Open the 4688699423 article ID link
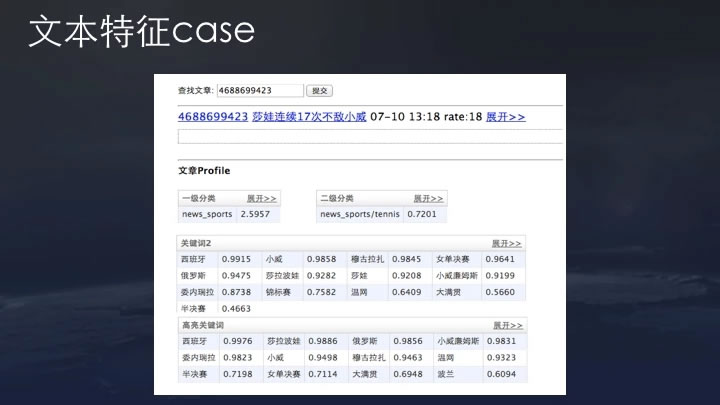Image resolution: width=720 pixels, height=405 pixels. [213, 117]
